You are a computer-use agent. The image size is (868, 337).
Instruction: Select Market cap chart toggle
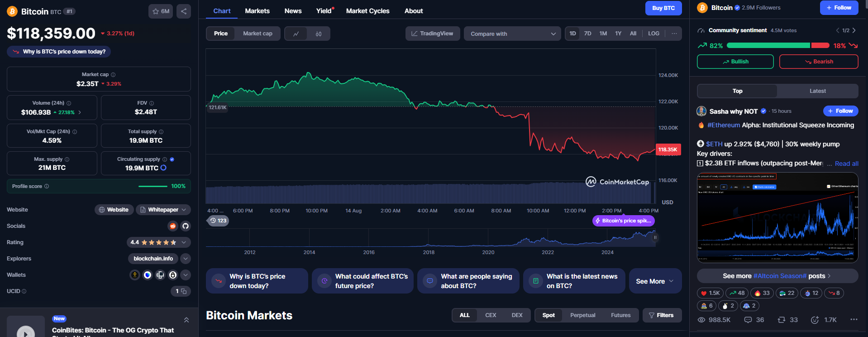click(x=258, y=34)
